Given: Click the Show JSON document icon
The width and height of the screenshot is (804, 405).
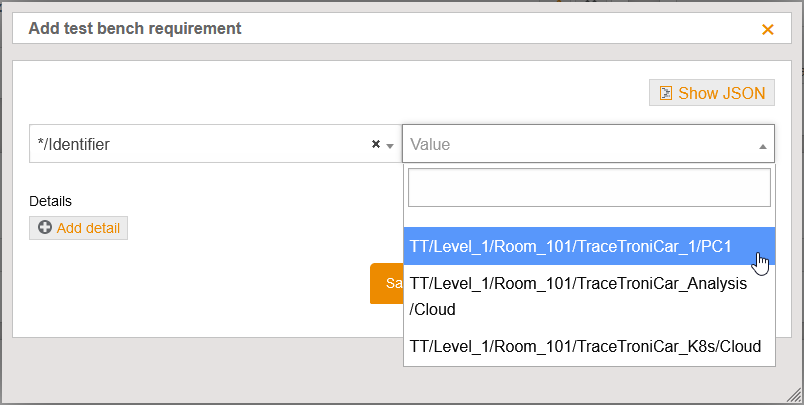Looking at the screenshot, I should pos(665,94).
